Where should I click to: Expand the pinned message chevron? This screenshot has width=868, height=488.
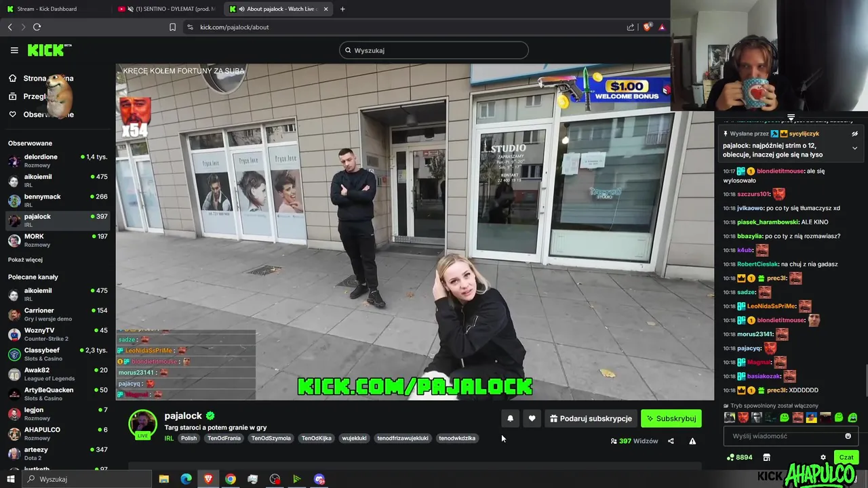854,148
